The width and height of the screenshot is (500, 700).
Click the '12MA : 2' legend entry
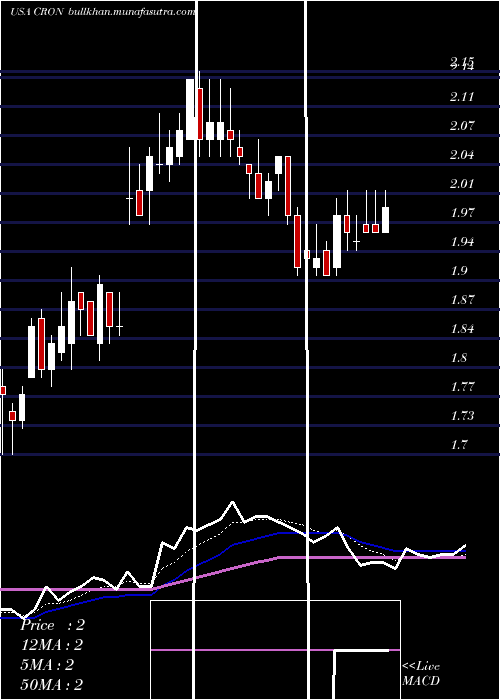click(51, 645)
